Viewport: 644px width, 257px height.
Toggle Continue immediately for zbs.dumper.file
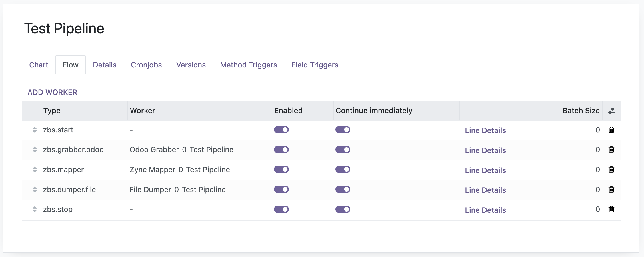click(x=343, y=190)
